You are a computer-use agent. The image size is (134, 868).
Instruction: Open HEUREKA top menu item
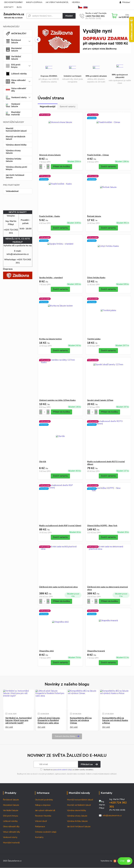pyautogui.click(x=76, y=2)
